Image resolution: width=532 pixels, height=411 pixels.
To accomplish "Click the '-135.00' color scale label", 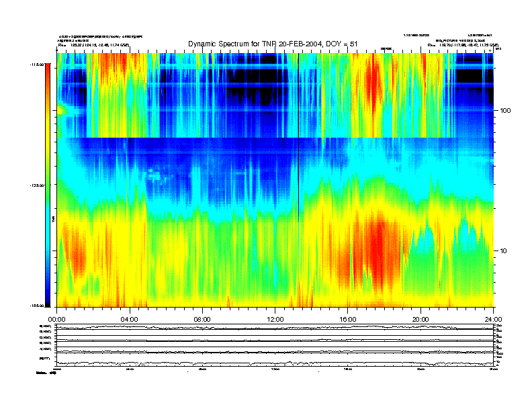I will pos(36,185).
